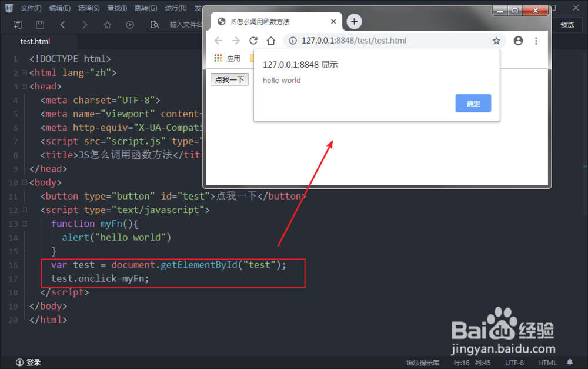The height and width of the screenshot is (369, 588).
Task: Click the 预览 preview button
Action: (567, 25)
